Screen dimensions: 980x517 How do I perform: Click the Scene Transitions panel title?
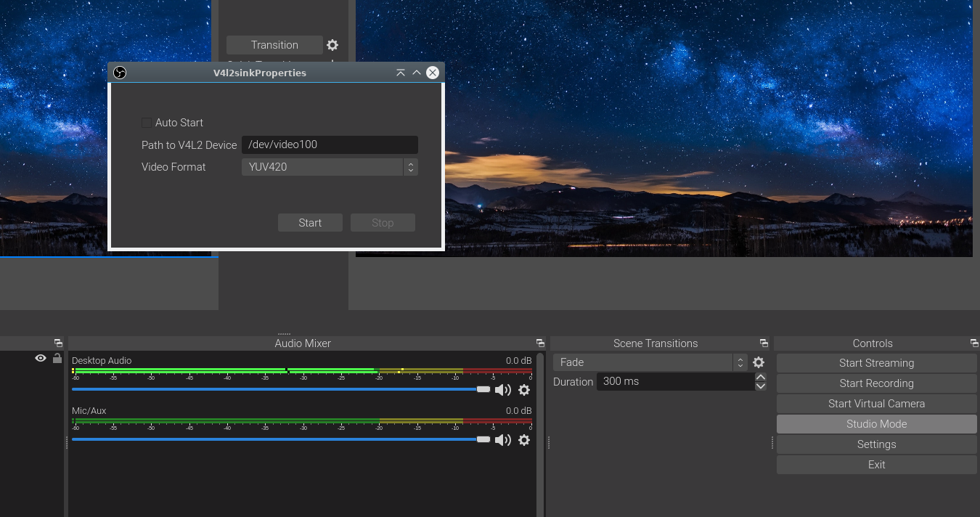[656, 343]
